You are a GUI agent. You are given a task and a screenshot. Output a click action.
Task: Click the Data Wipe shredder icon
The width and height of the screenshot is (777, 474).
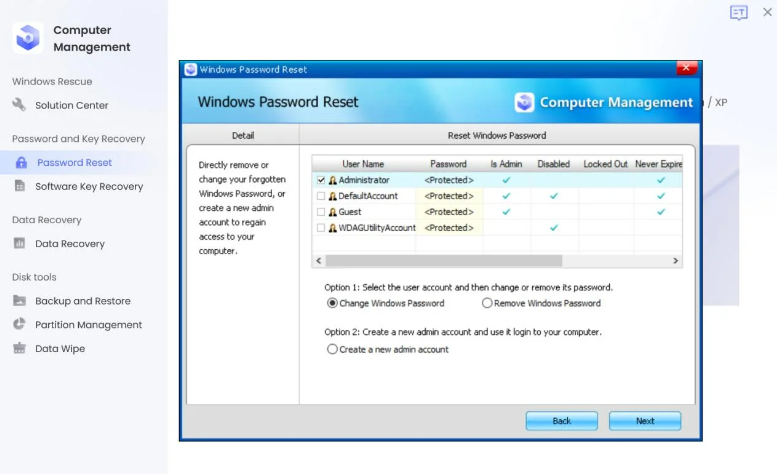pyautogui.click(x=19, y=348)
